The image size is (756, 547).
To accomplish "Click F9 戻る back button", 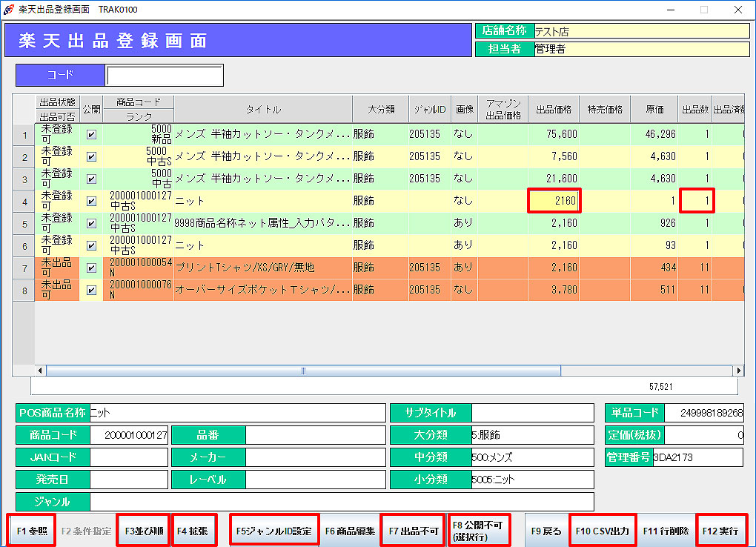I will click(546, 531).
